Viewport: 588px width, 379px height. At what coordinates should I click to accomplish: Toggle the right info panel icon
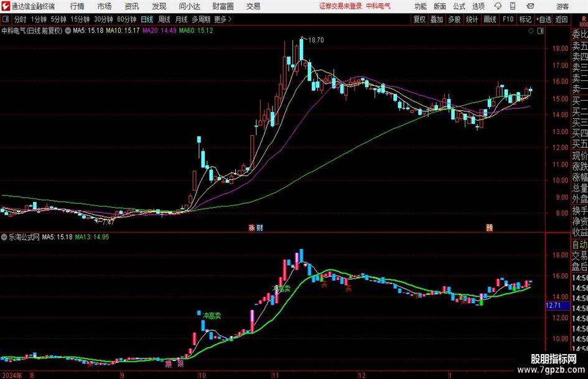[x=540, y=31]
